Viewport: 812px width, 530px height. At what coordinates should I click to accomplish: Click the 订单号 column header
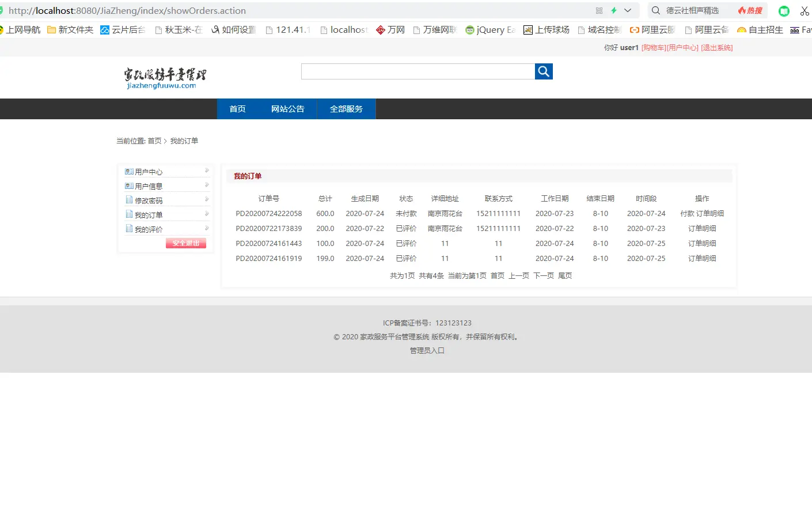[269, 198]
